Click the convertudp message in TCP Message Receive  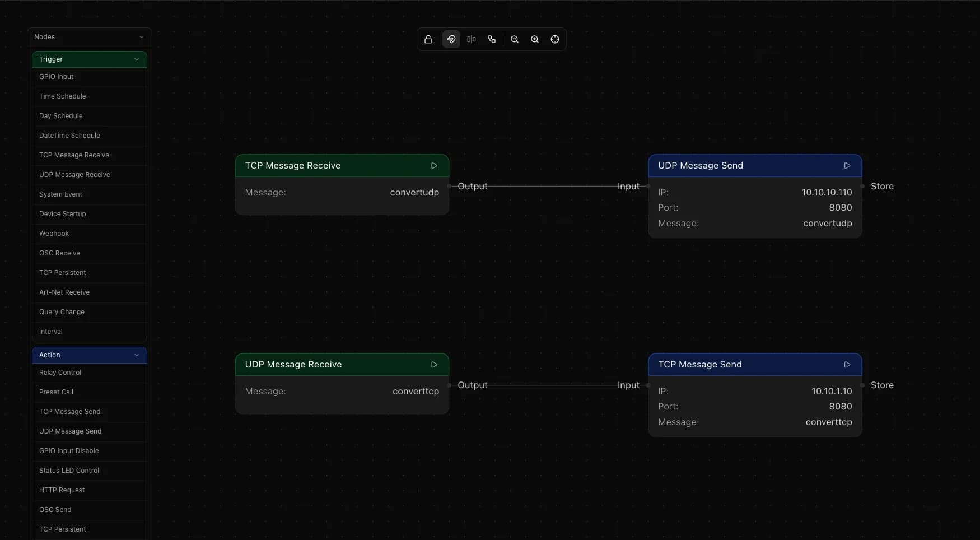[414, 193]
